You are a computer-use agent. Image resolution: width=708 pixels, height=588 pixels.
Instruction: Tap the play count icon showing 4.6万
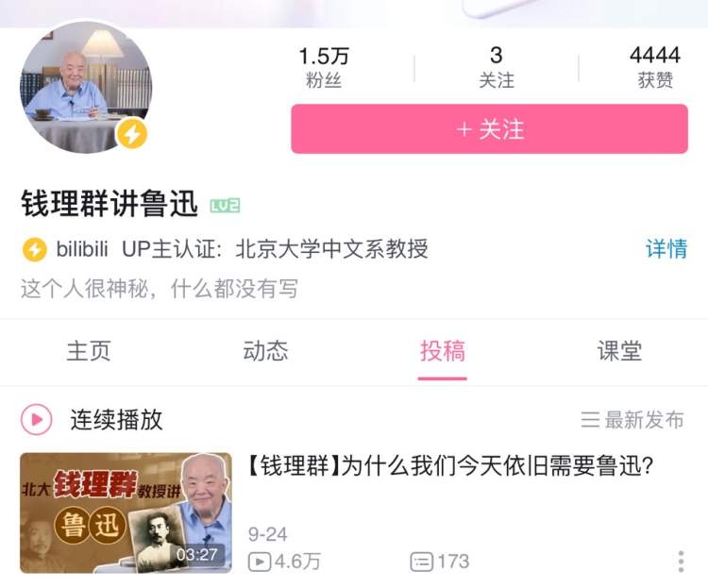click(260, 562)
